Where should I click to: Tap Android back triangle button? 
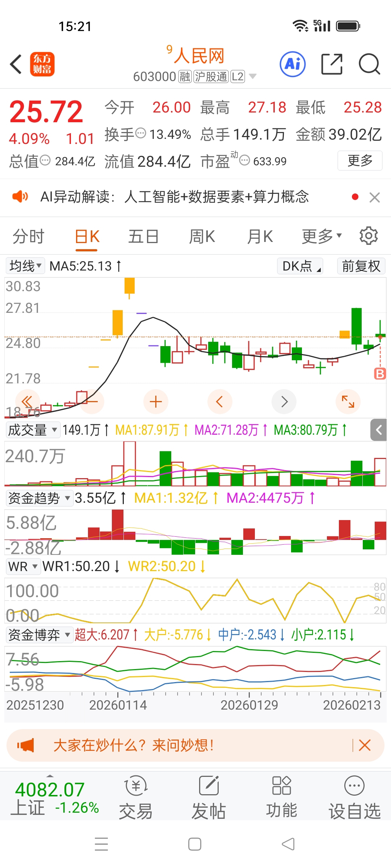pyautogui.click(x=288, y=844)
